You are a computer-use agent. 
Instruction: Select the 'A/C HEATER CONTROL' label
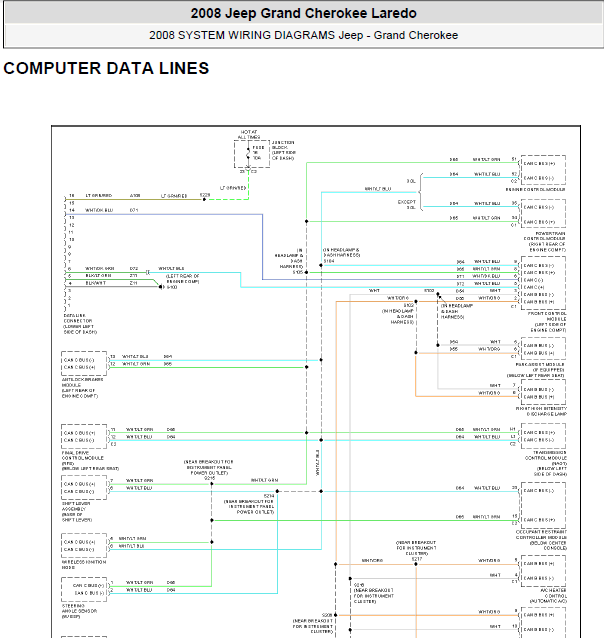click(554, 593)
